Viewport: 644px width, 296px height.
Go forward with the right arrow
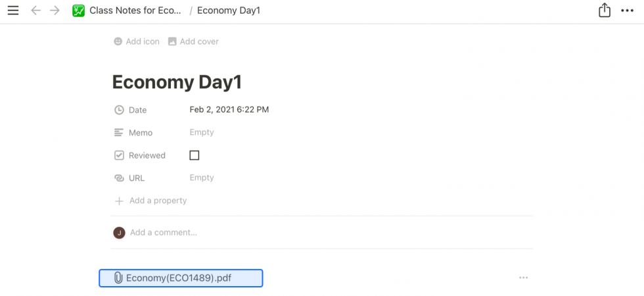55,11
